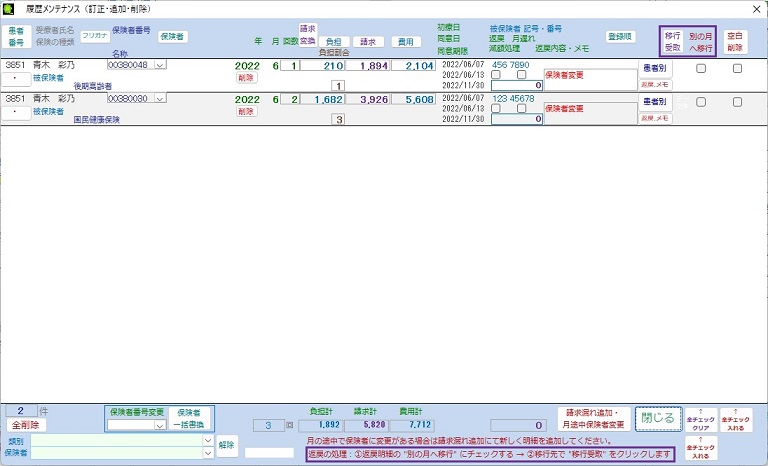
Task: Open 返戻.メモ for the 456 7890 row
Action: click(655, 85)
